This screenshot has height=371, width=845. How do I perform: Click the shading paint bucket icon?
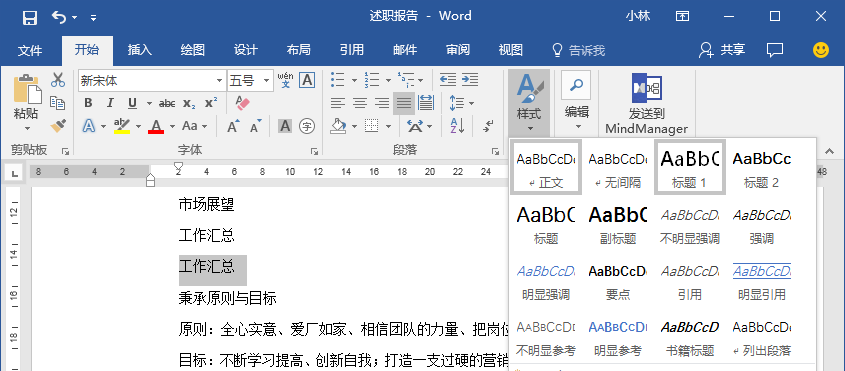click(338, 126)
